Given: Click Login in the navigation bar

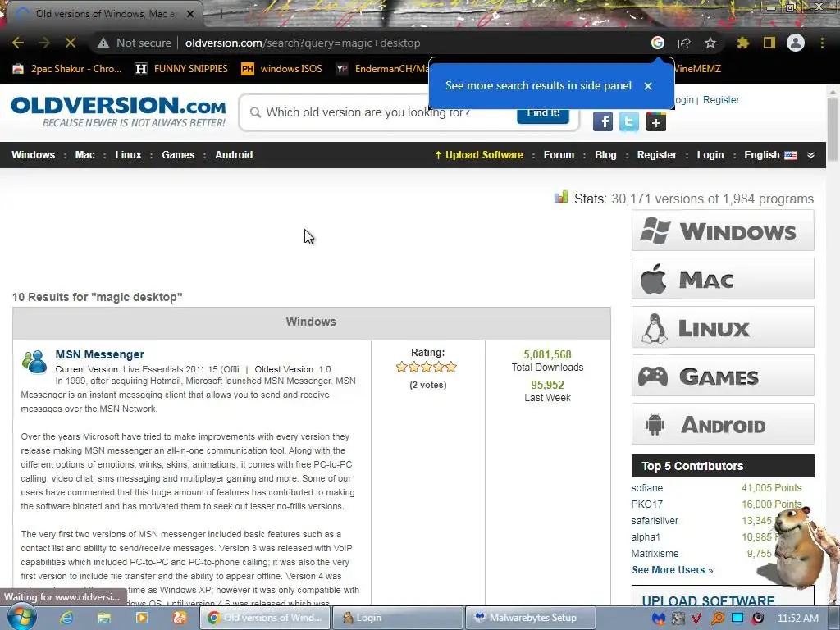Looking at the screenshot, I should click(710, 155).
